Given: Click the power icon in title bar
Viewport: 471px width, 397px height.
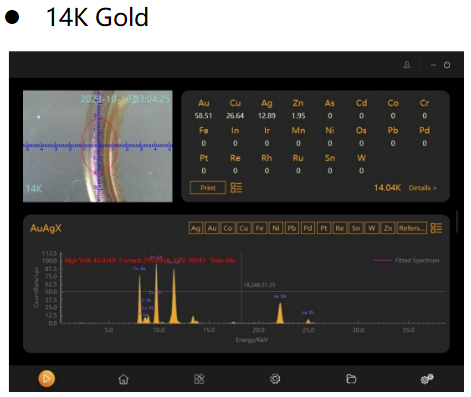Looking at the screenshot, I should point(447,65).
